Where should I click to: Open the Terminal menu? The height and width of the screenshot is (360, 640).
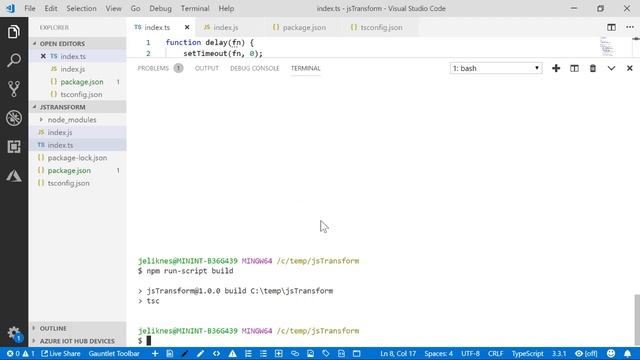(195, 8)
